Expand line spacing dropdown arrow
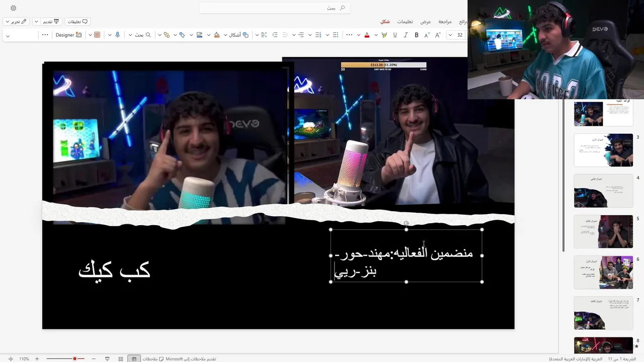644x362 pixels. [257, 35]
